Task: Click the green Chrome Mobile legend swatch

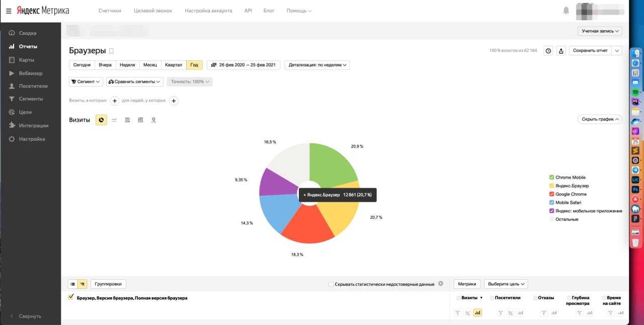Action: point(551,178)
